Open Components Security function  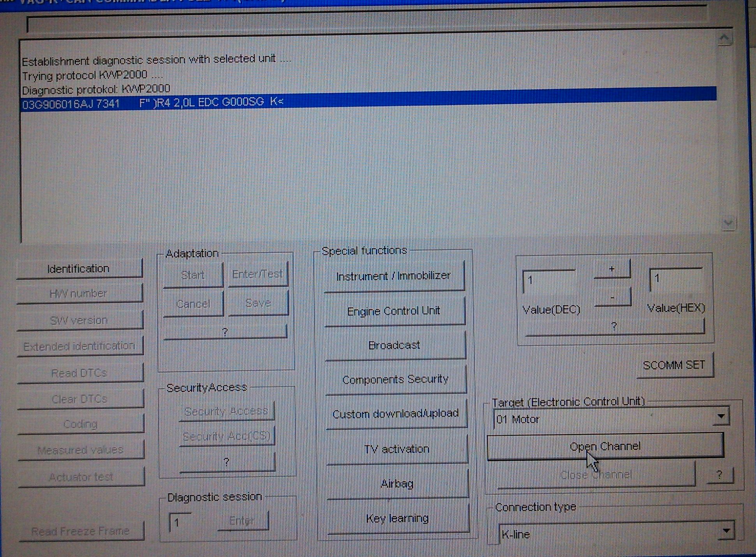pos(395,379)
